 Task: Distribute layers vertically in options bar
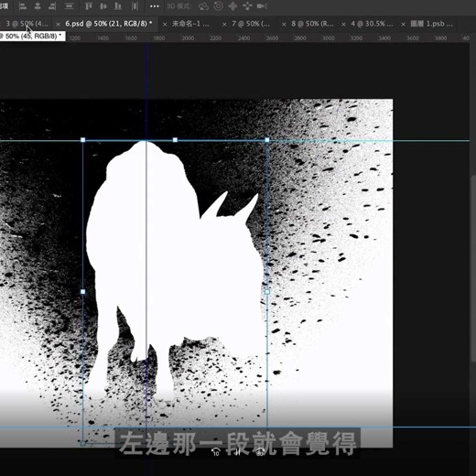[135, 6]
